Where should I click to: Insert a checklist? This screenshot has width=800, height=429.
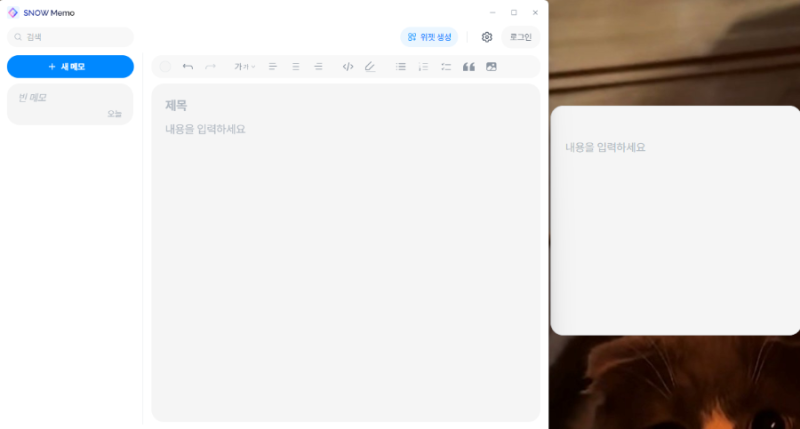click(x=446, y=67)
